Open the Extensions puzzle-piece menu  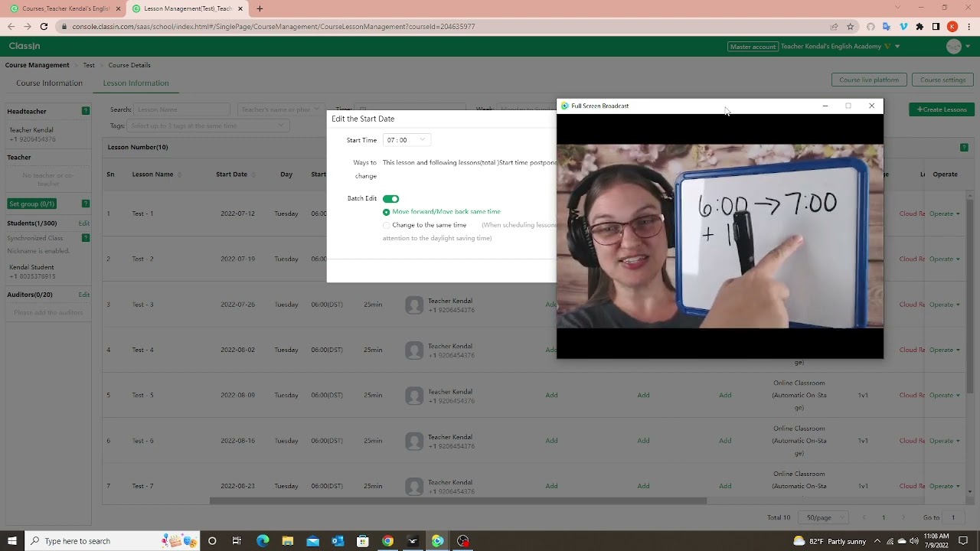tap(920, 26)
